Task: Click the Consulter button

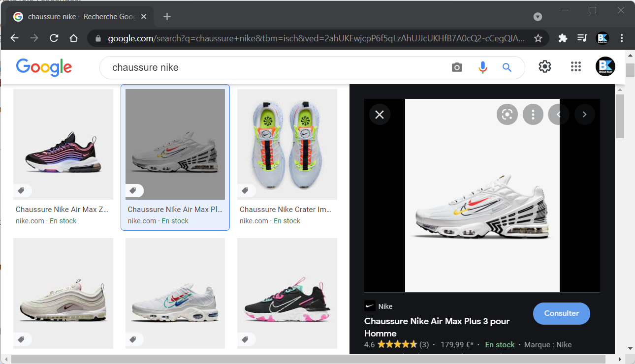Action: click(x=562, y=313)
